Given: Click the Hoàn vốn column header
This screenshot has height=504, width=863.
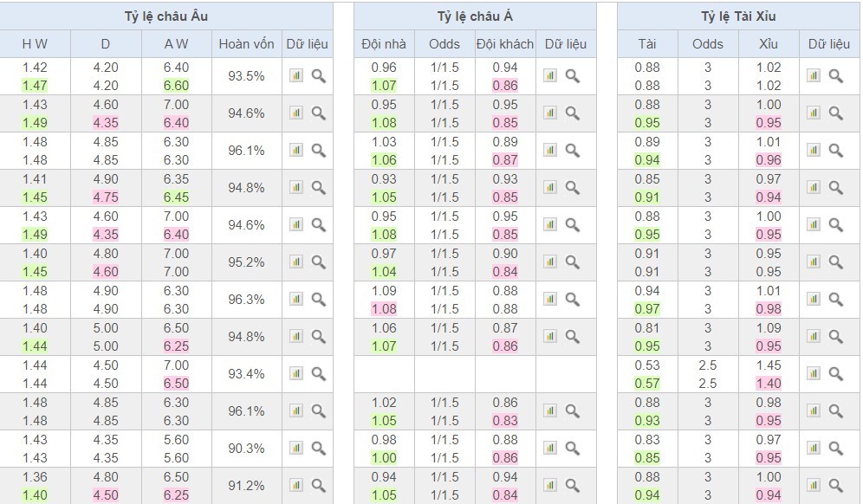Looking at the screenshot, I should (246, 44).
